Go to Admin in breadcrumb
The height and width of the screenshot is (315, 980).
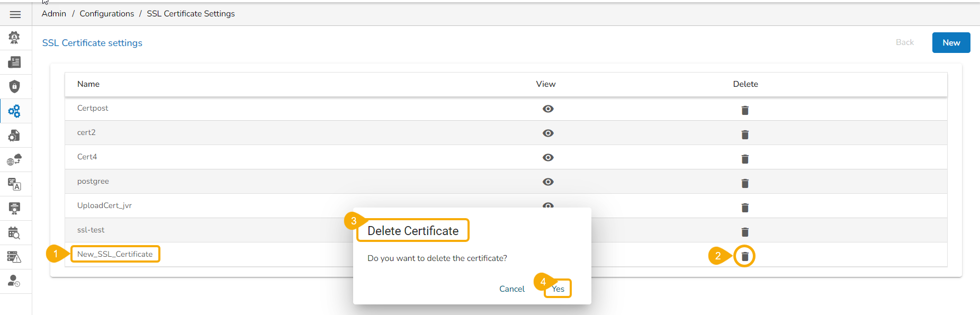click(54, 14)
